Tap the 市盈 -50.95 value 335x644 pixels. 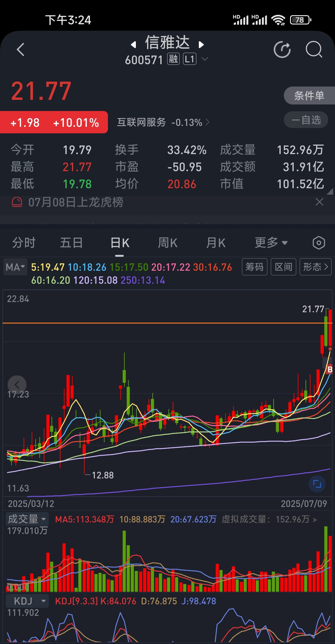pos(184,167)
